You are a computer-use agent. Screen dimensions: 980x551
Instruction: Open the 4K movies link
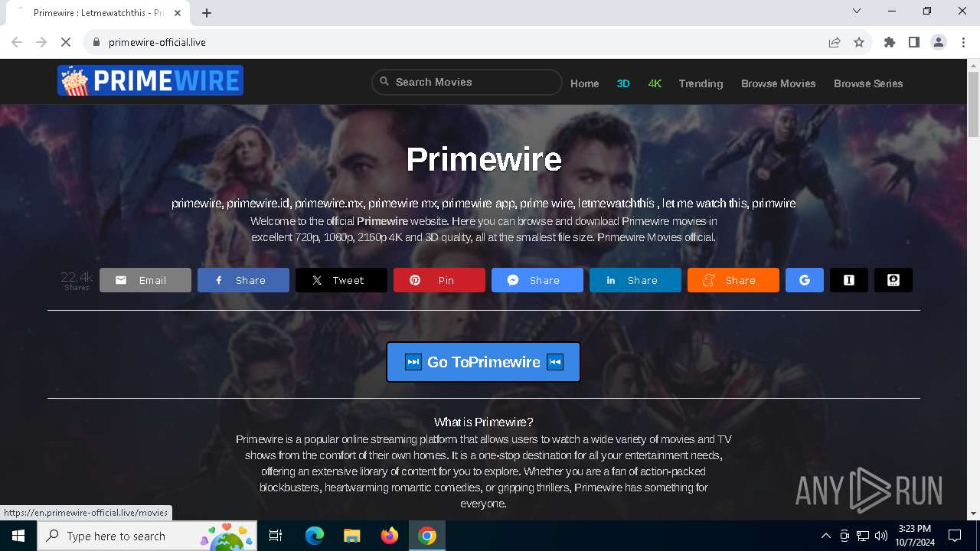(655, 83)
